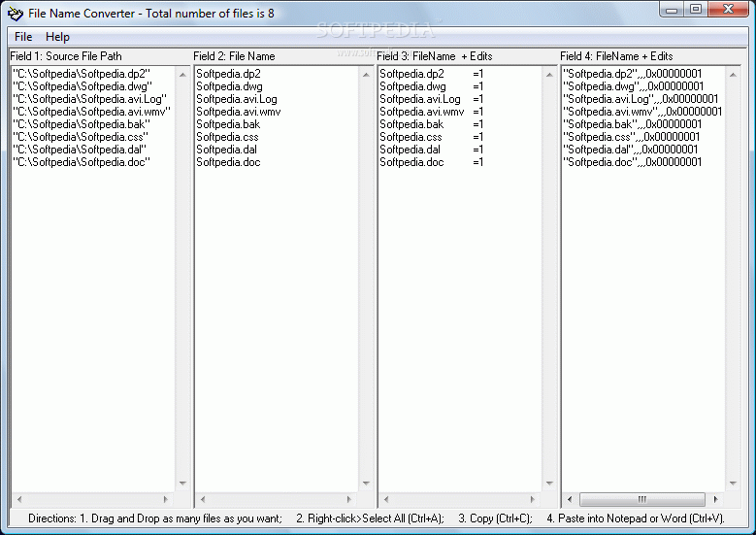Click Field 4 horizontal scrollbar thumb

tap(641, 499)
